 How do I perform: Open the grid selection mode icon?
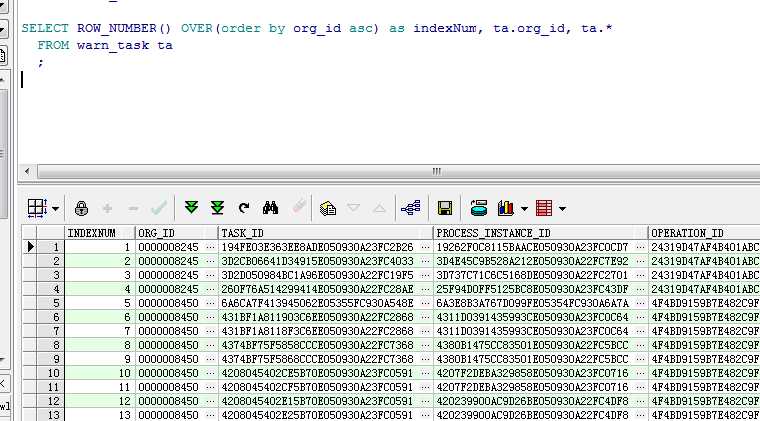click(x=37, y=208)
